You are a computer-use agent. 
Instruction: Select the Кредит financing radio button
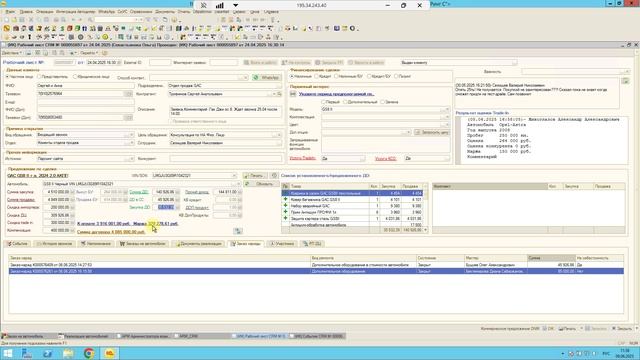click(x=317, y=76)
